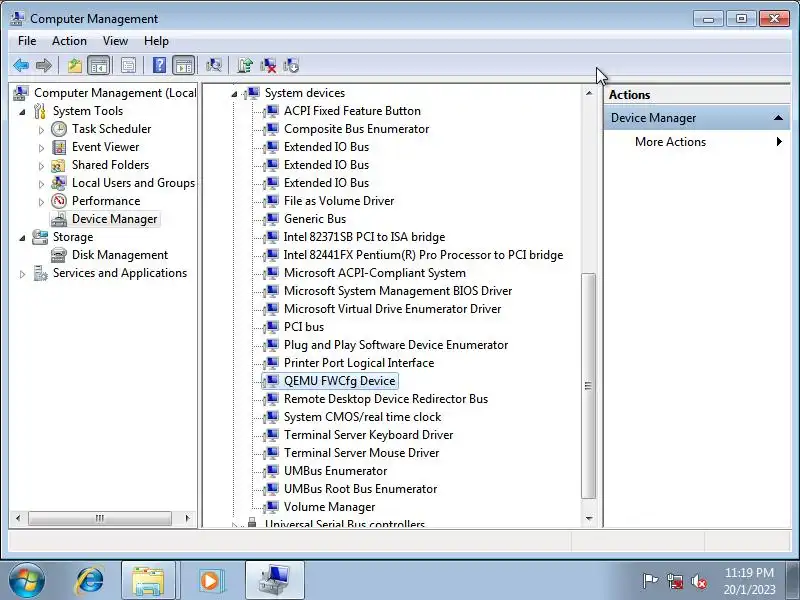Collapse the System devices category
The image size is (800, 600).
(x=234, y=93)
